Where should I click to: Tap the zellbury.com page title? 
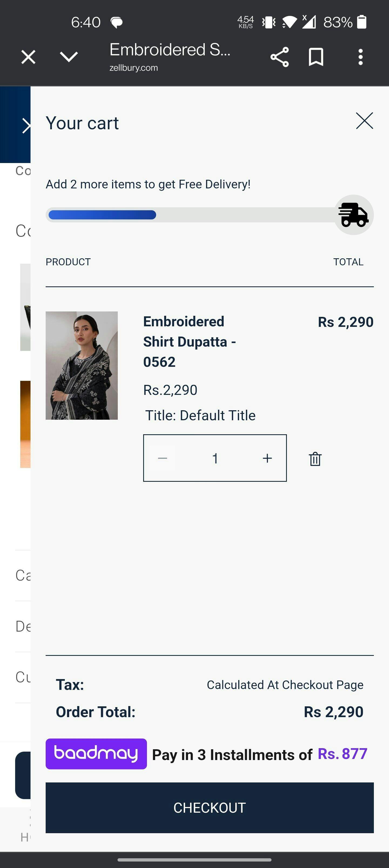(170, 56)
